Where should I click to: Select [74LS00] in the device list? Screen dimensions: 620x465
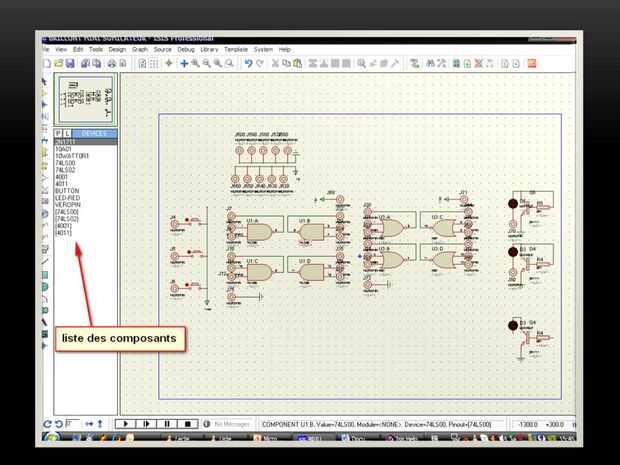(x=67, y=212)
